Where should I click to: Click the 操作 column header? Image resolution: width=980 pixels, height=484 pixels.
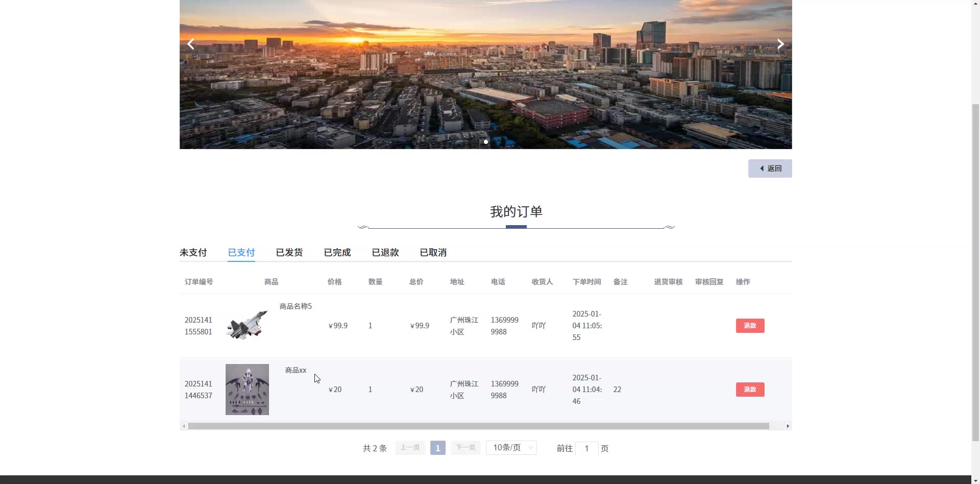click(x=743, y=282)
